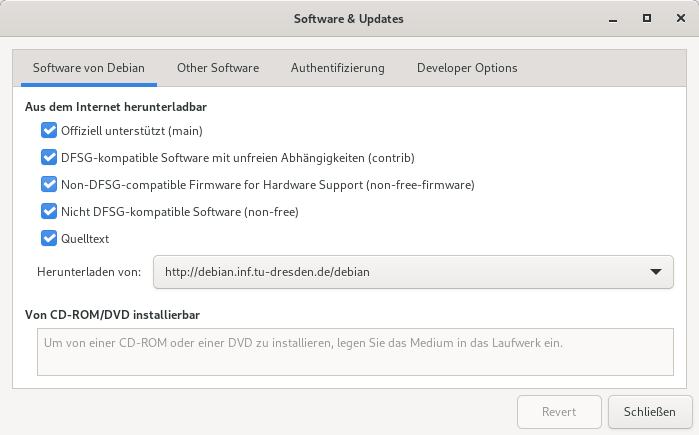The height and width of the screenshot is (435, 699).
Task: Switch to the Other Software tab
Action: click(218, 68)
